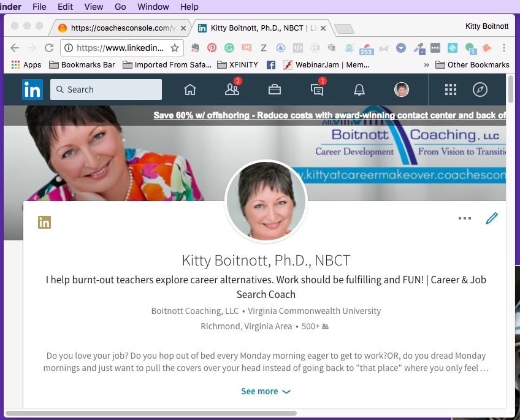Close the coachesconsole.com tab
520x420 pixels.
(x=183, y=28)
